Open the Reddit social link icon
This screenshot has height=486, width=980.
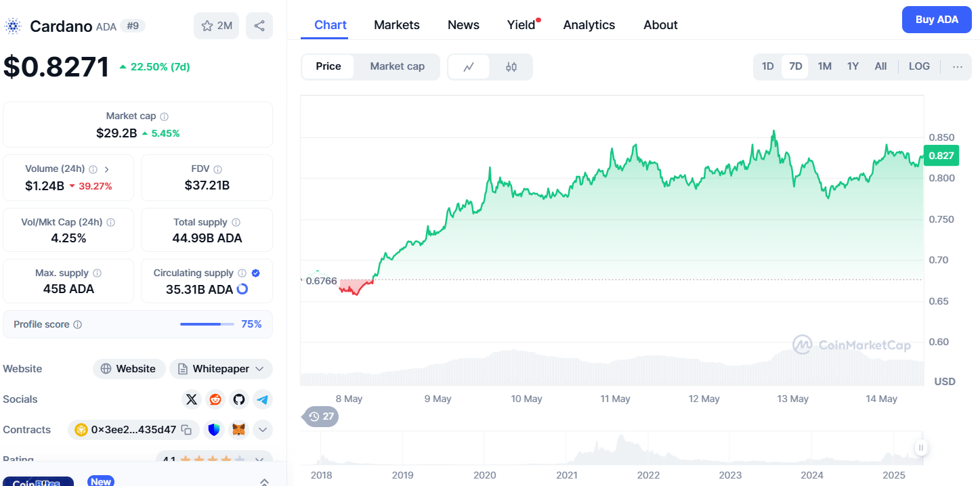215,399
